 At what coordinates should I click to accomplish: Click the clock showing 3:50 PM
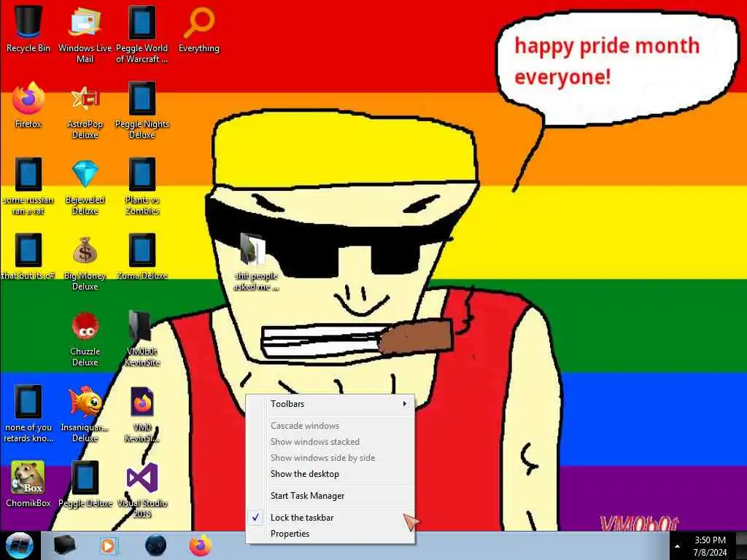click(710, 546)
